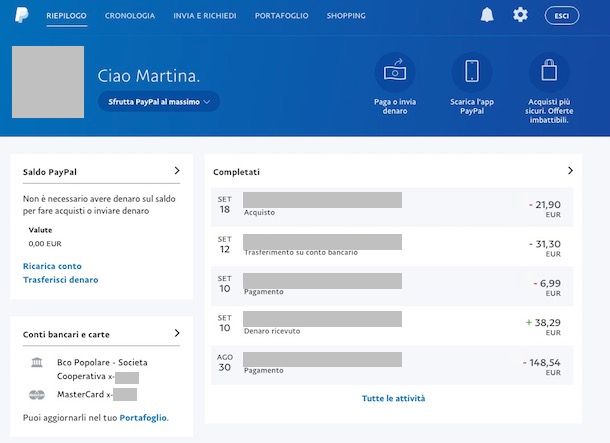Open Tutte le attività link
The height and width of the screenshot is (443, 610).
(393, 398)
